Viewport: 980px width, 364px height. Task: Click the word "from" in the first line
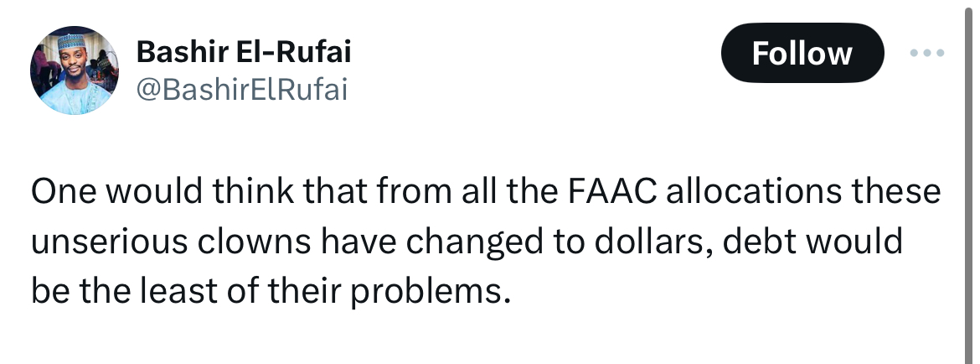[404, 194]
